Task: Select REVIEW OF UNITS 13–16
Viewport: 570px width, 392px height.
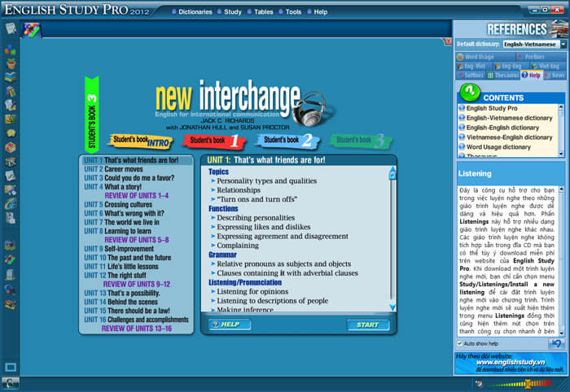Action: pos(136,329)
